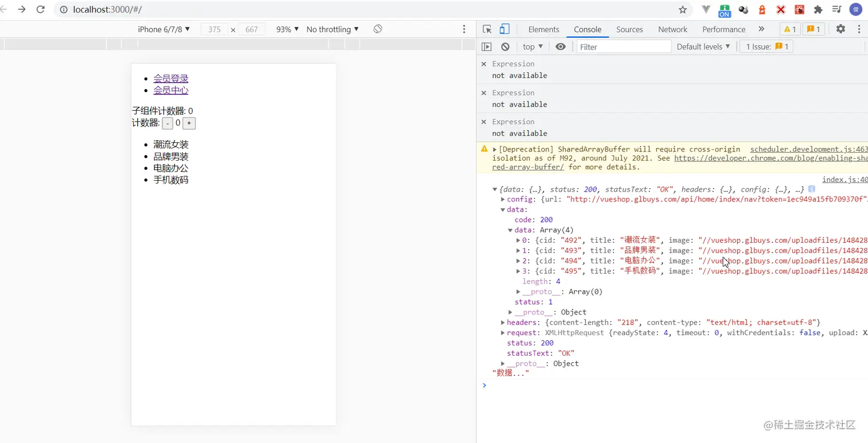The width and height of the screenshot is (868, 443).
Task: Click the green ON extension icon
Action: coord(724,10)
